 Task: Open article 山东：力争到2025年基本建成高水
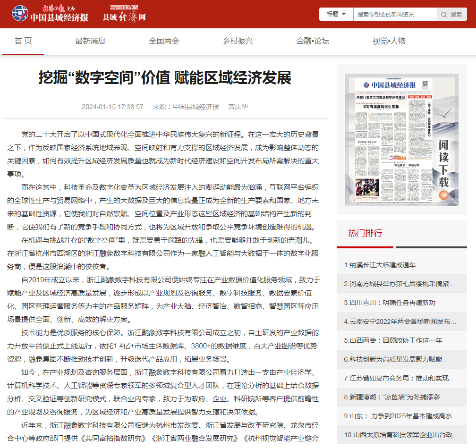click(401, 416)
